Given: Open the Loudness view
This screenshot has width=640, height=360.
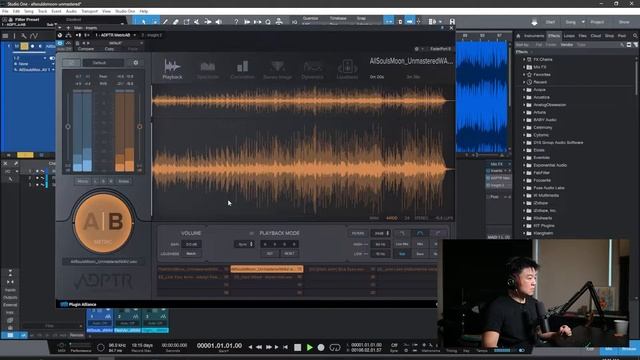Looking at the screenshot, I should point(347,69).
